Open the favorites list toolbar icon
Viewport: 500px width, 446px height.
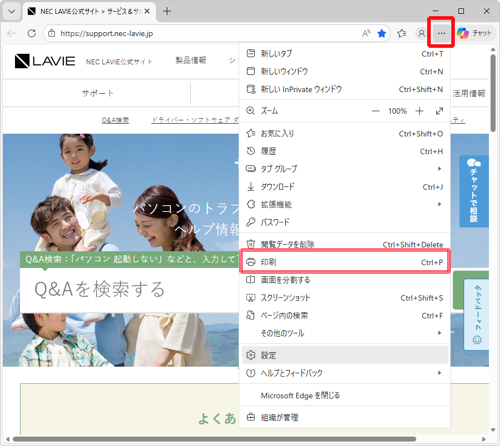pyautogui.click(x=402, y=33)
